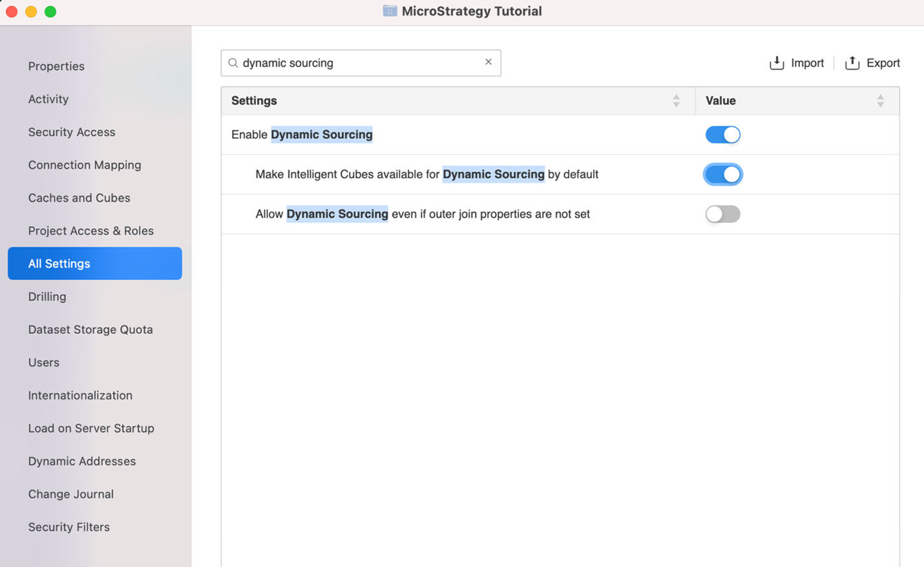Select Security Access in the sidebar
This screenshot has width=924, height=567.
72,132
